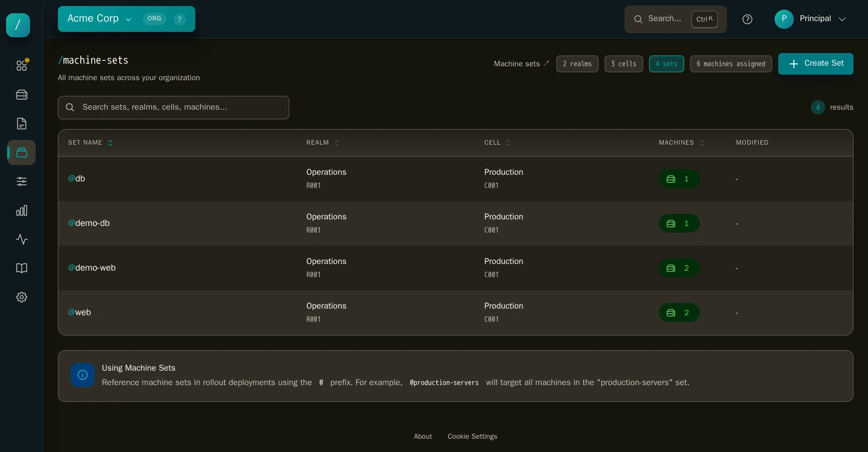Click the Machine sets external link
868x452 pixels.
521,64
